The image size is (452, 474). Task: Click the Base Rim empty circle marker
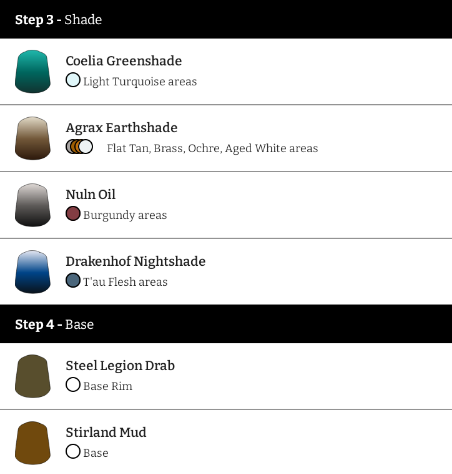click(x=73, y=385)
